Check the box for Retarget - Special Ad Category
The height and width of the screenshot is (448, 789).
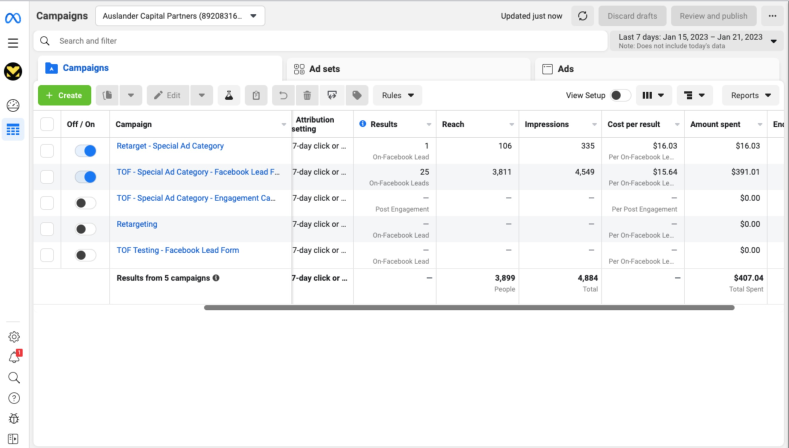pyautogui.click(x=47, y=151)
